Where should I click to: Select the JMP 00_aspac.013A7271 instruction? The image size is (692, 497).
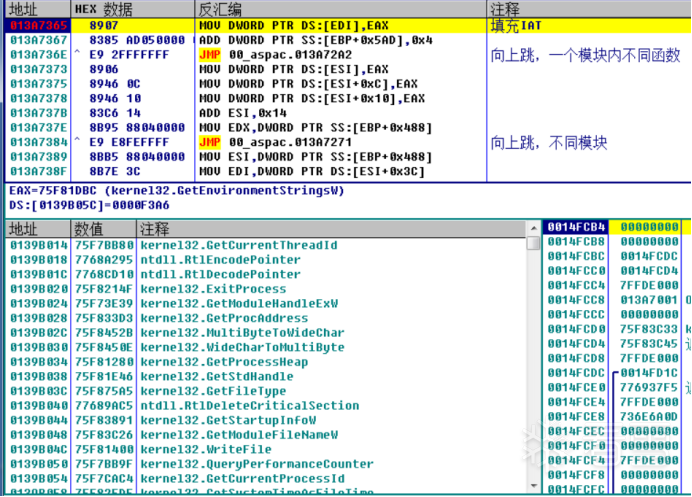coord(276,142)
